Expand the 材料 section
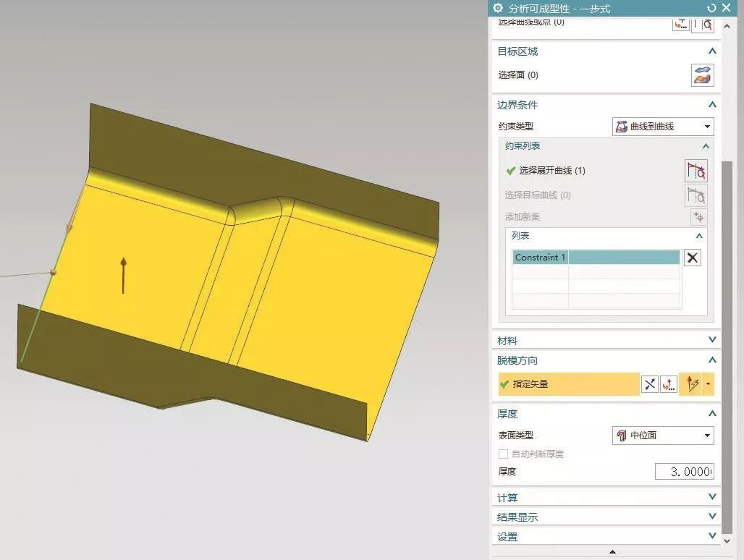The height and width of the screenshot is (560, 744). coord(712,340)
